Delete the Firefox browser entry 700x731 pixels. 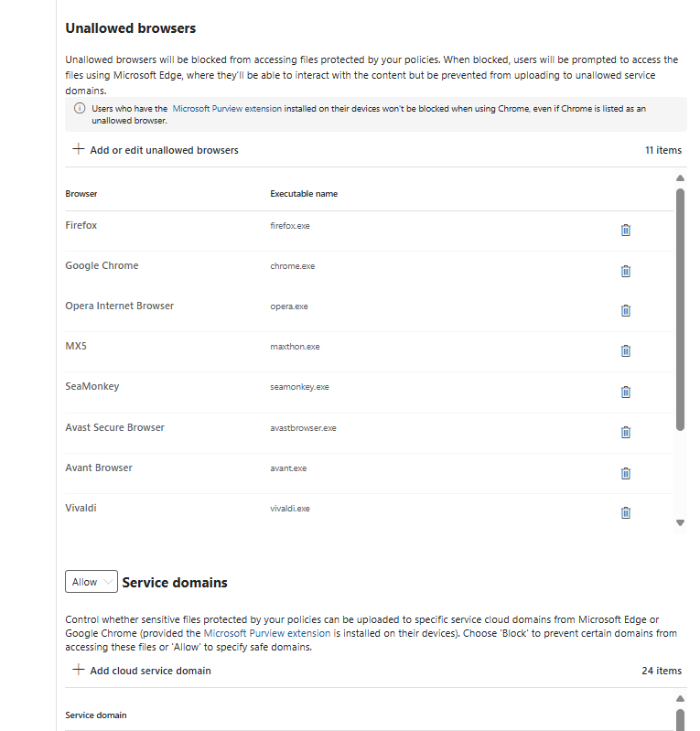tap(626, 231)
